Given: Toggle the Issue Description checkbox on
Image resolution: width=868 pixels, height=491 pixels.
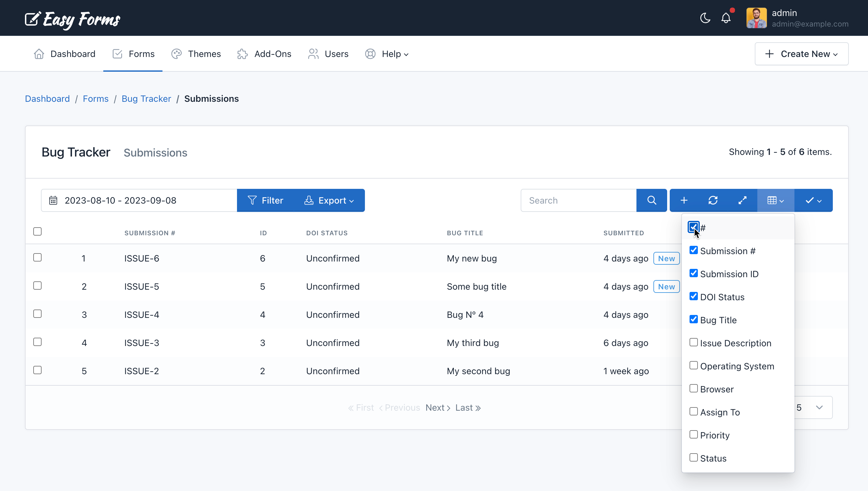Looking at the screenshot, I should pyautogui.click(x=693, y=342).
